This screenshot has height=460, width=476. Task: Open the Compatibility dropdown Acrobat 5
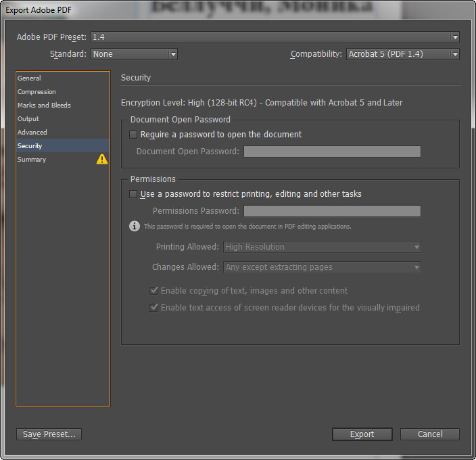(402, 54)
